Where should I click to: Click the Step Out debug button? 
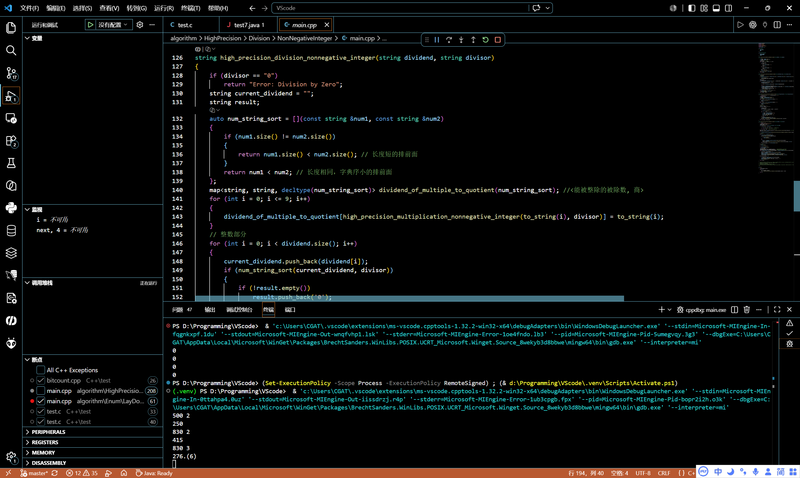coord(473,40)
